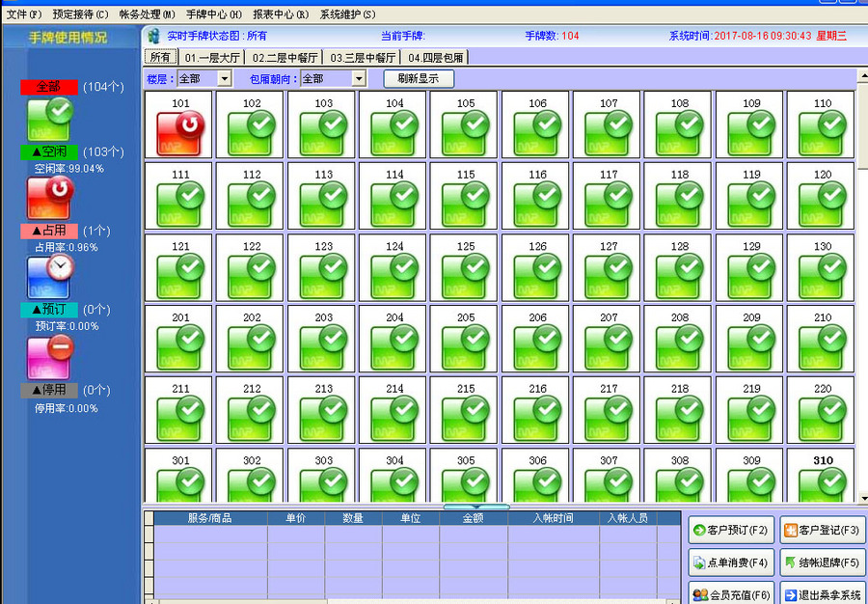Switch to 02.二层中餐厅 tab

pyautogui.click(x=285, y=58)
